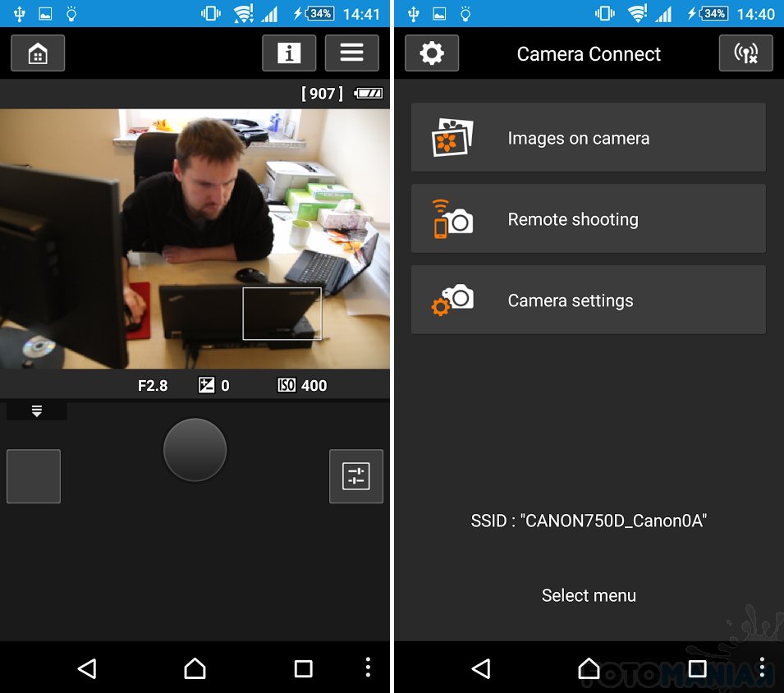Open the info display button

(289, 54)
